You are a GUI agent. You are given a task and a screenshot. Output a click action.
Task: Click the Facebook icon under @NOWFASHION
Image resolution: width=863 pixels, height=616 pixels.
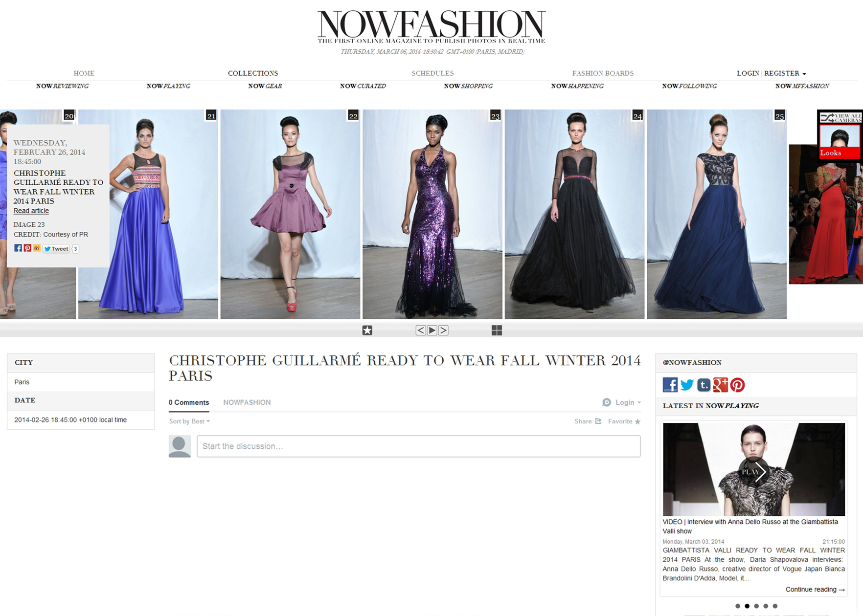670,385
